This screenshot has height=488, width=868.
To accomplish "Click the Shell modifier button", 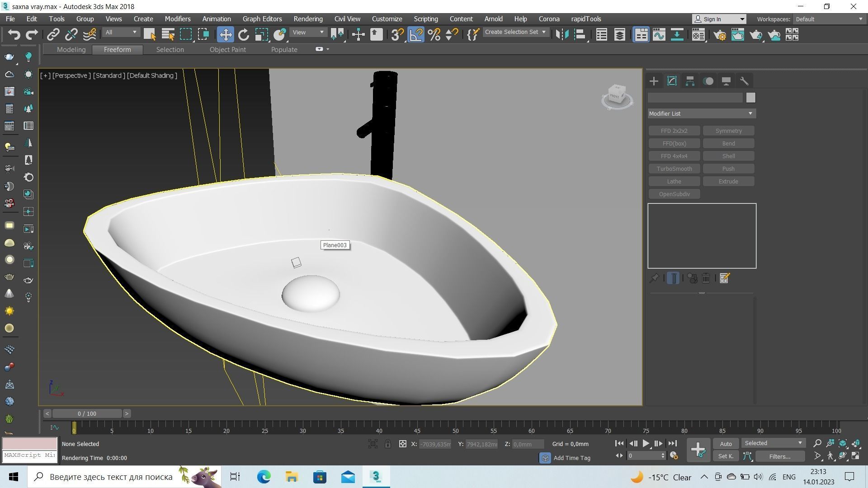I will click(728, 156).
